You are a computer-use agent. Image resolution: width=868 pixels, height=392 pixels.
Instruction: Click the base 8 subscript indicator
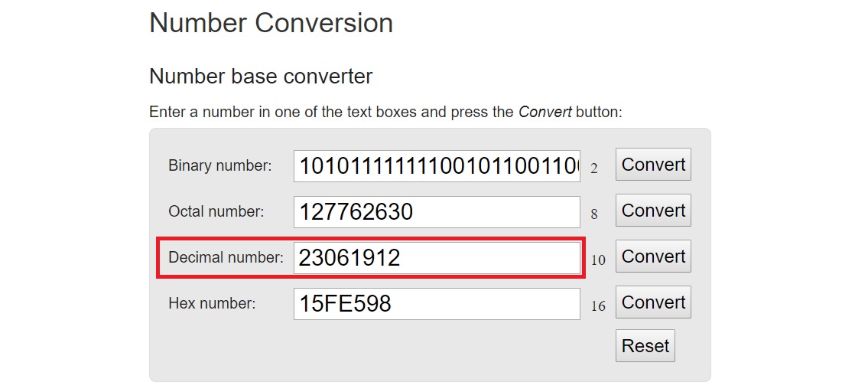coord(594,215)
